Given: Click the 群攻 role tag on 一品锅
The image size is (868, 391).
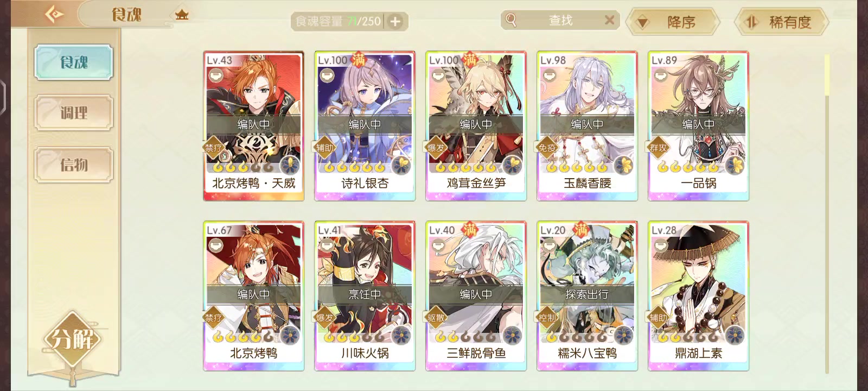Looking at the screenshot, I should (658, 148).
